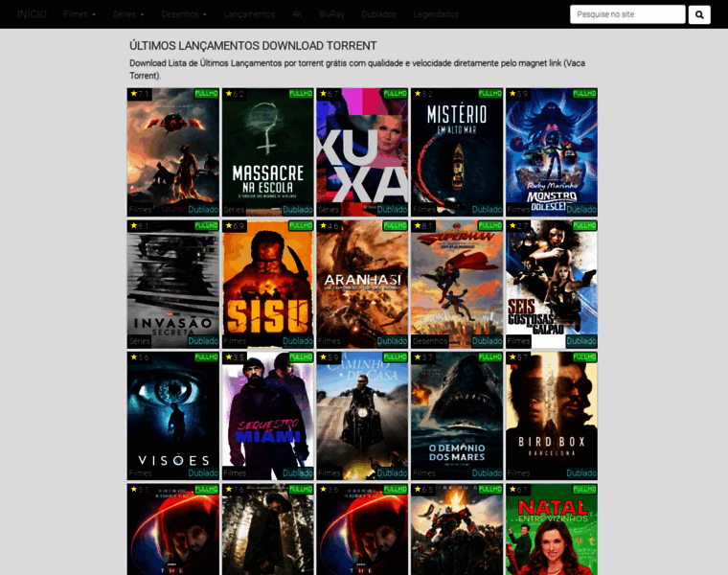Go to the INÍCIO home link
The image size is (728, 575).
tap(32, 14)
